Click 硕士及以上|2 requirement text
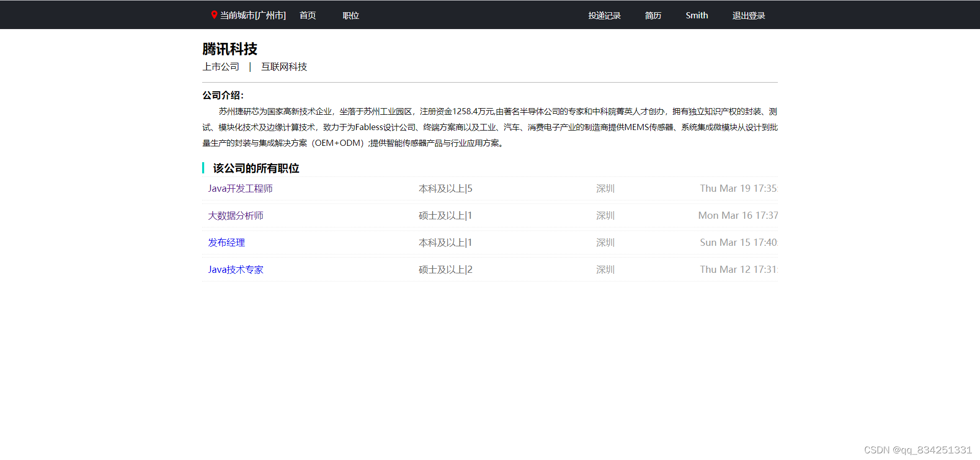 click(x=446, y=270)
